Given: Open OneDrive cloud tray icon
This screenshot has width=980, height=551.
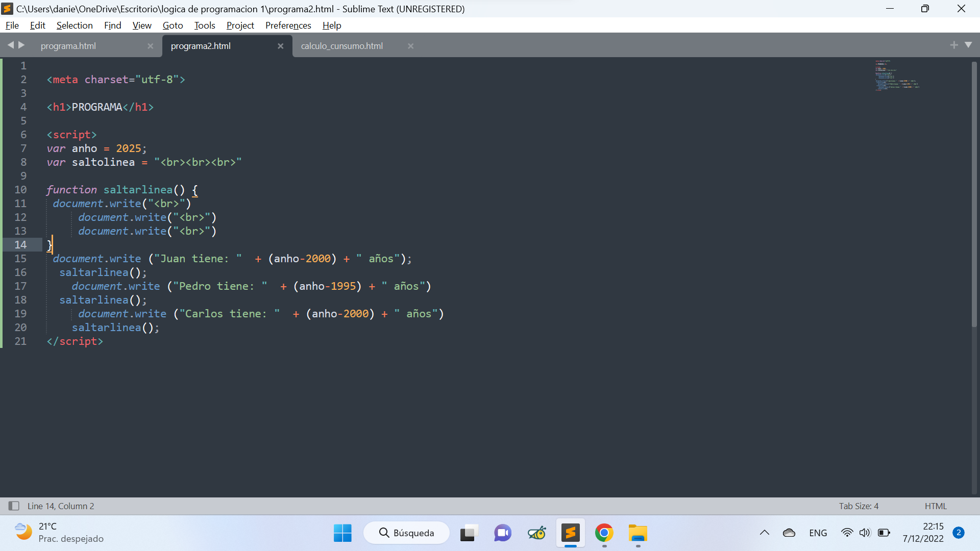Looking at the screenshot, I should [x=789, y=533].
